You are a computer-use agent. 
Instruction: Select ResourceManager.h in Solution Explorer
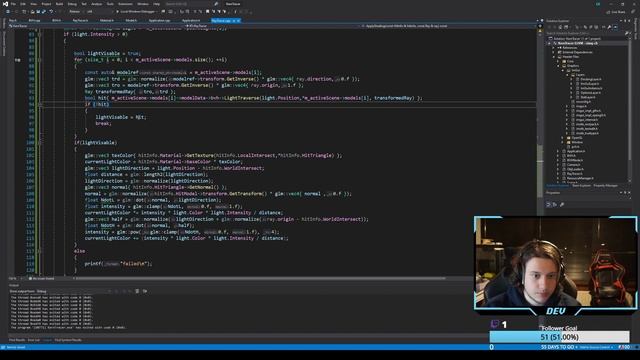pyautogui.click(x=580, y=178)
